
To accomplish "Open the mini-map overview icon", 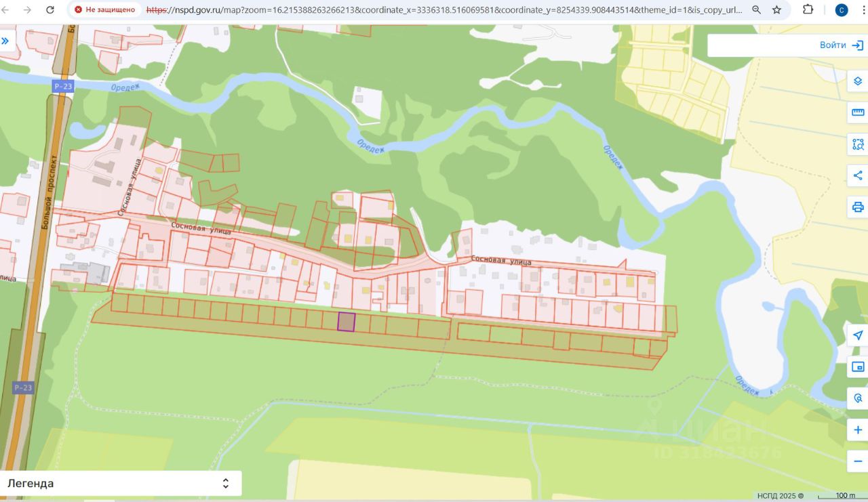I will coord(858,367).
